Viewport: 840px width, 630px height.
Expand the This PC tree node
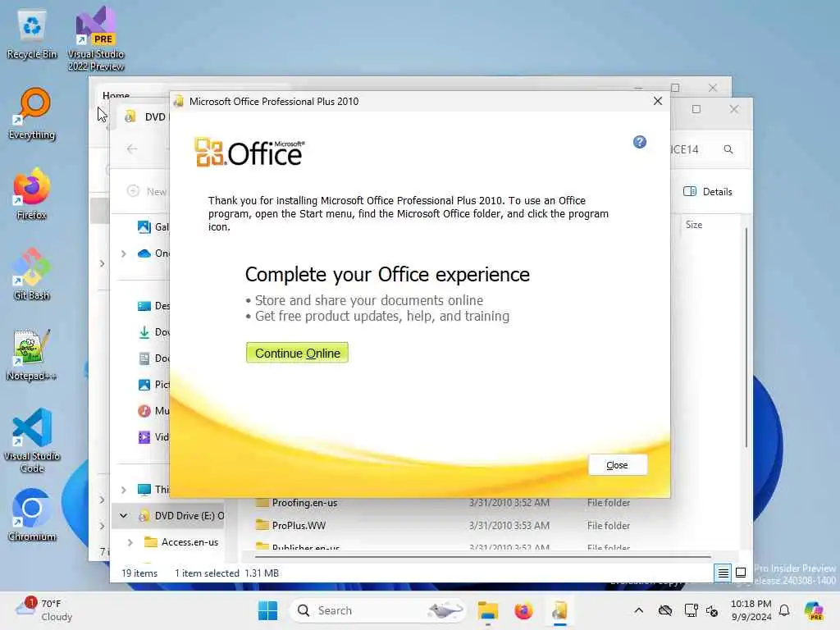pyautogui.click(x=124, y=490)
